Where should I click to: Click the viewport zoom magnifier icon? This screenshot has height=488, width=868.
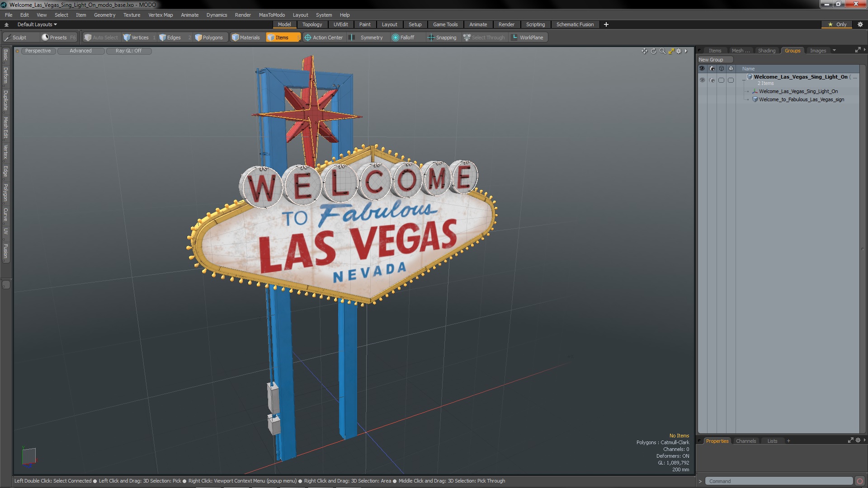coord(662,51)
